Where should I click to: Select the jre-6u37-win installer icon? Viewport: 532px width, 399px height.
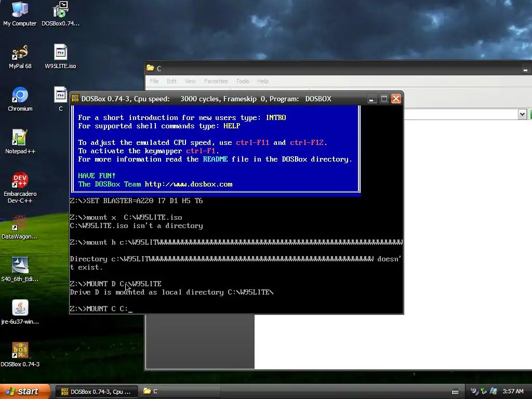point(20,312)
